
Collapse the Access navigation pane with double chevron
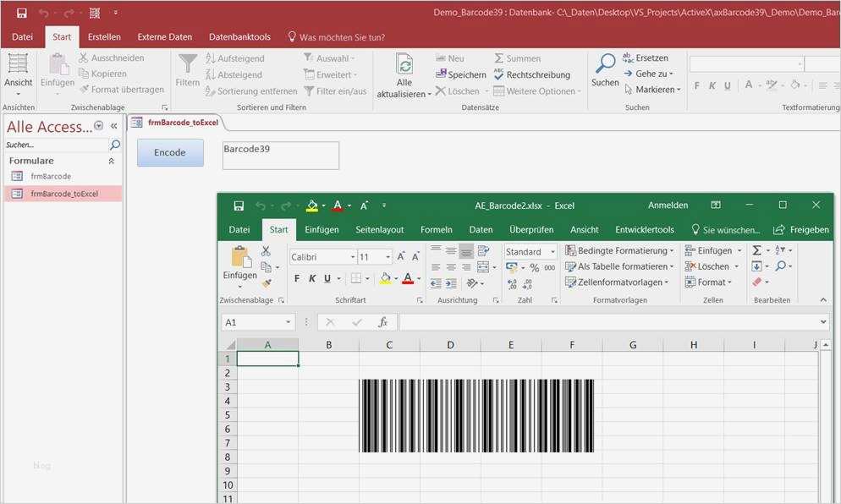(x=113, y=126)
